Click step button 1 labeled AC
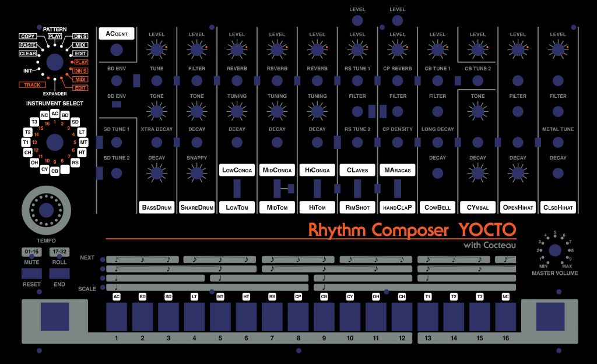Image resolution: width=597 pixels, height=364 pixels. click(117, 317)
